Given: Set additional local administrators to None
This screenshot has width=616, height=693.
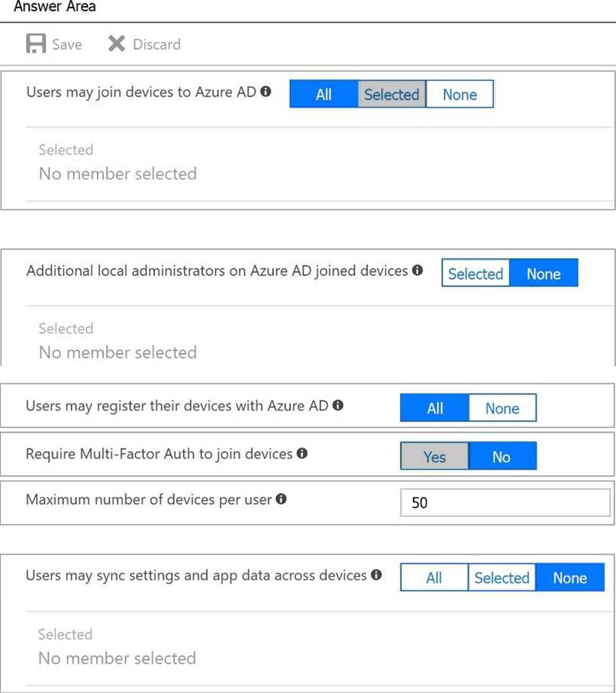Looking at the screenshot, I should click(544, 274).
